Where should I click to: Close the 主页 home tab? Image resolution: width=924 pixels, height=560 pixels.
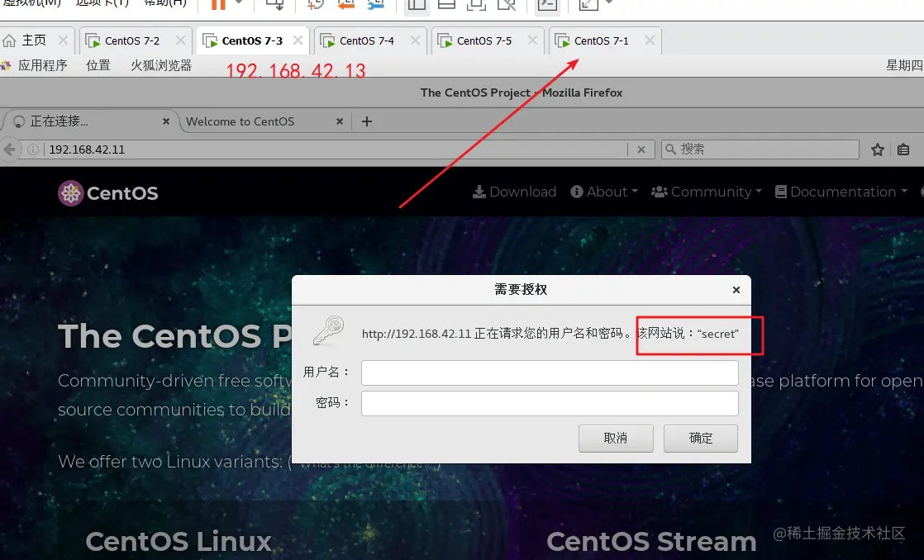(63, 40)
